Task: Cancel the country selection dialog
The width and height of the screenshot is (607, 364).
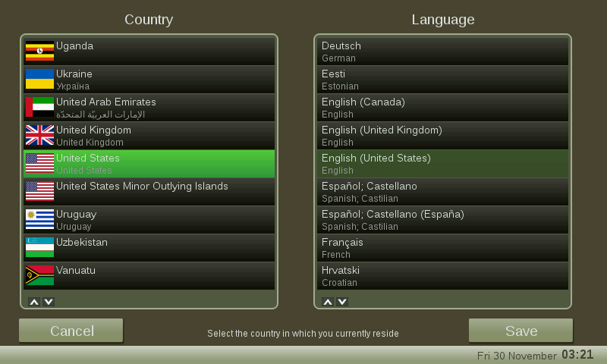Action: [x=71, y=331]
